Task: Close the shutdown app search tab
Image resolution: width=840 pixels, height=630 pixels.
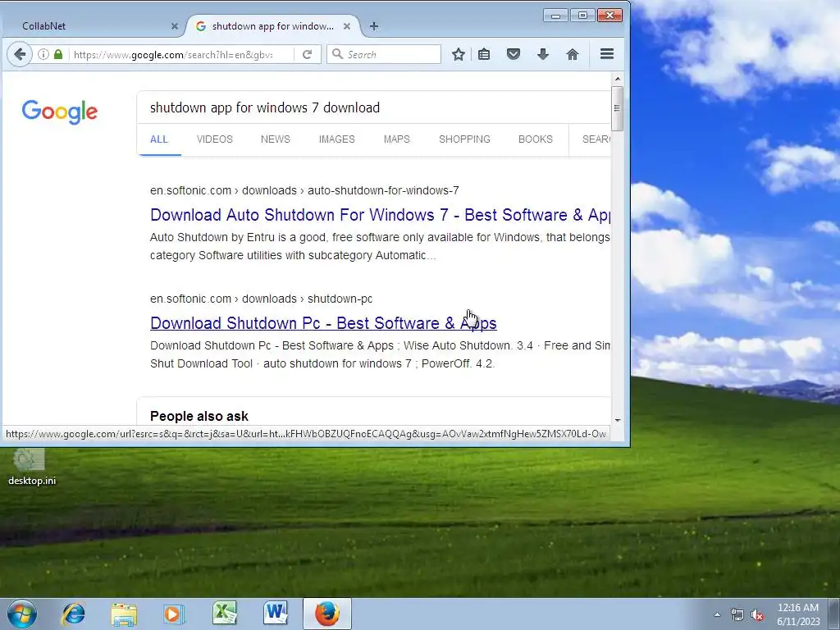Action: pos(347,26)
